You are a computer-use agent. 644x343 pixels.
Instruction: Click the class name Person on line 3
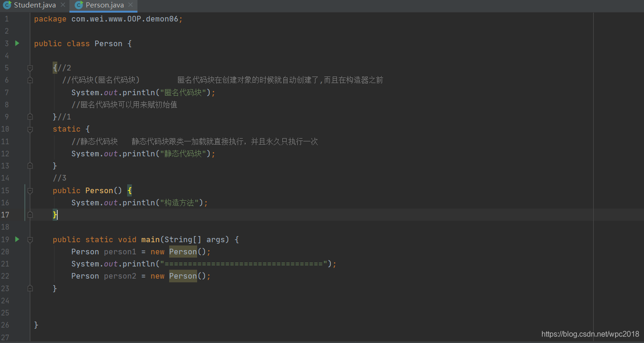coord(108,43)
